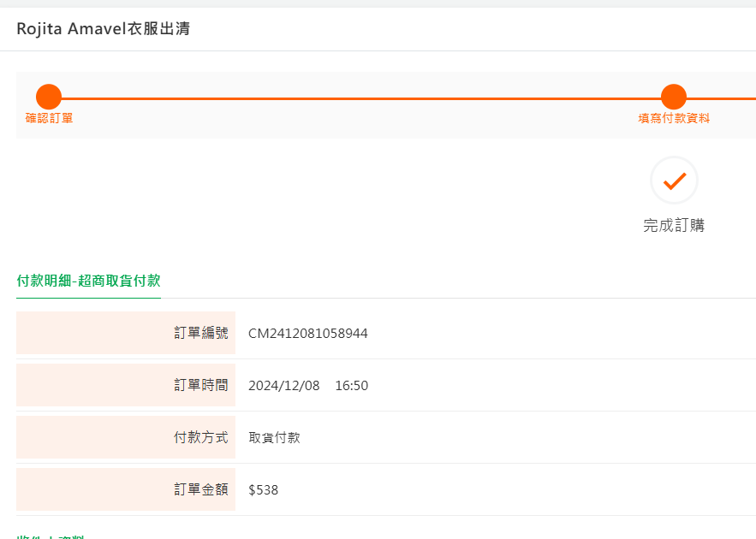Viewport: 756px width, 539px height.
Task: Click the 付款方式 label cell
Action: pos(126,437)
